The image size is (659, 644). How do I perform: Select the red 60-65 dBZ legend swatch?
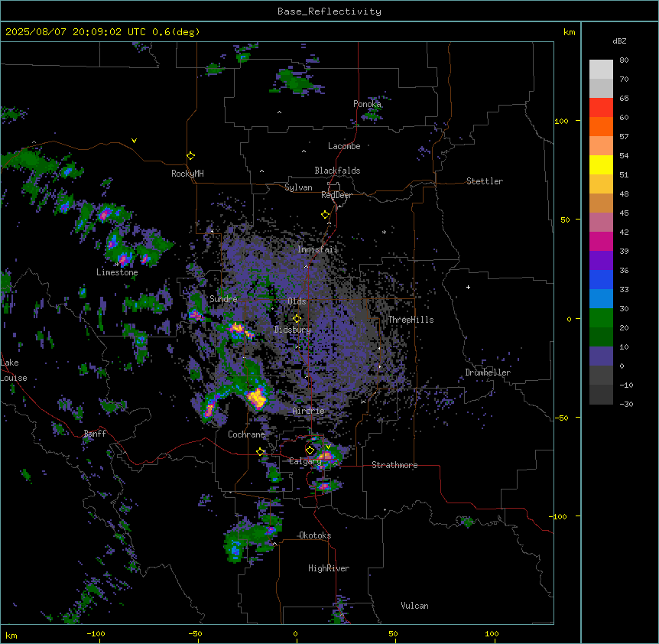pyautogui.click(x=601, y=108)
